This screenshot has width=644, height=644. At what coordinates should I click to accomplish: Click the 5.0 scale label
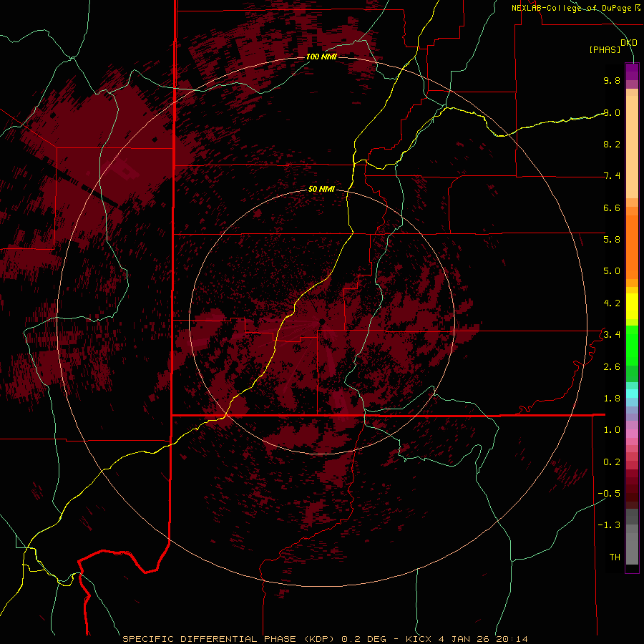click(612, 271)
